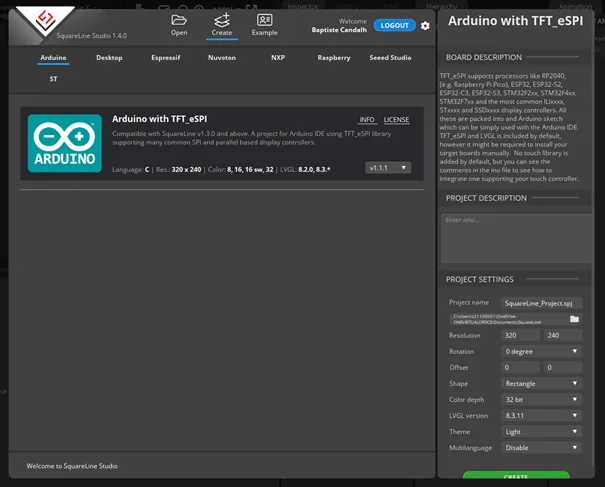Open the Color depth dropdown
Viewport: 605px width, 487px height.
pyautogui.click(x=541, y=399)
